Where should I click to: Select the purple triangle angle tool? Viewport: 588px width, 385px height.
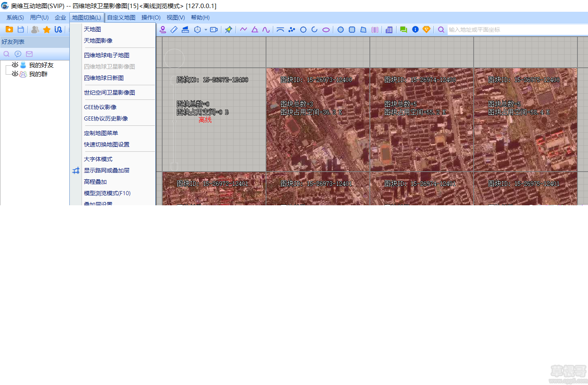click(255, 30)
